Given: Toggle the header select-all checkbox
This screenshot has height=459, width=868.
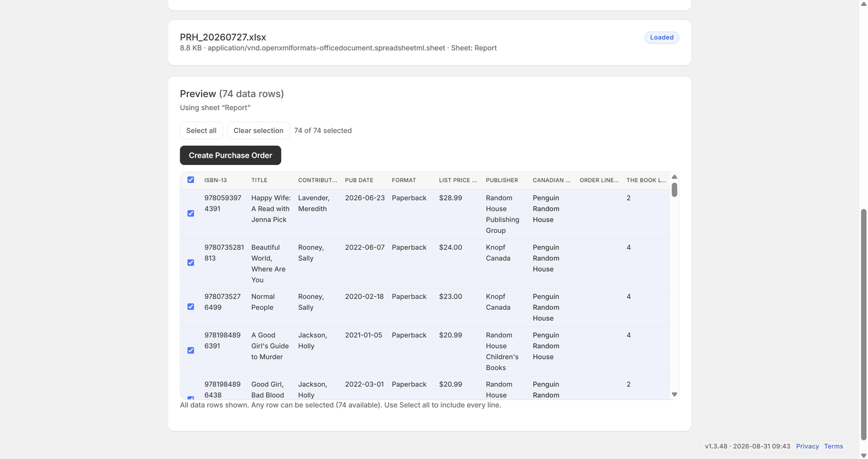Looking at the screenshot, I should (x=190, y=180).
